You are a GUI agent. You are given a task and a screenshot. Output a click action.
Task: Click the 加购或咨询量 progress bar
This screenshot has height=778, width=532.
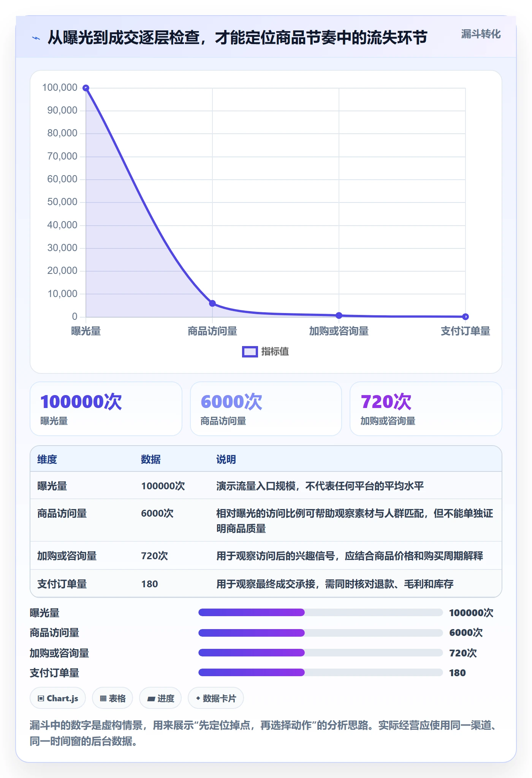(320, 653)
